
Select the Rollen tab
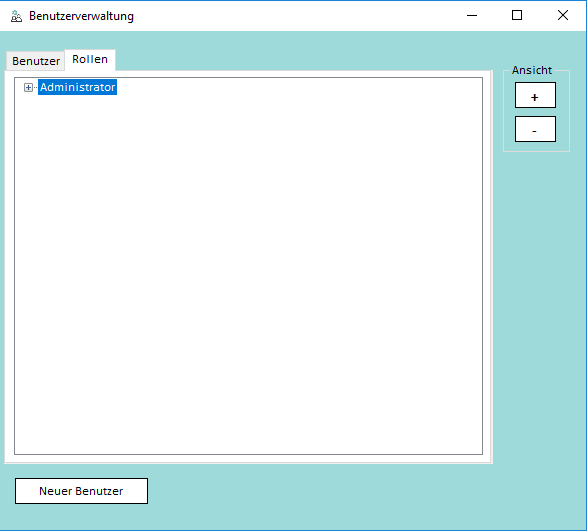click(90, 59)
